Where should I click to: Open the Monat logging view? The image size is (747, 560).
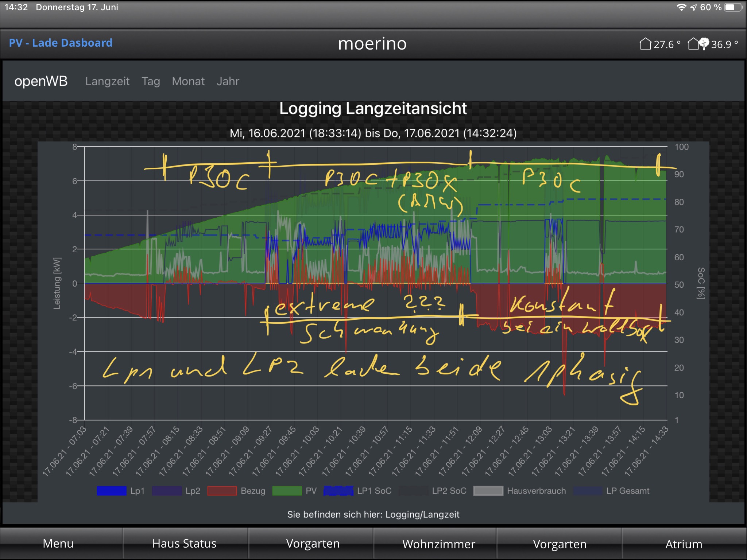pos(188,81)
